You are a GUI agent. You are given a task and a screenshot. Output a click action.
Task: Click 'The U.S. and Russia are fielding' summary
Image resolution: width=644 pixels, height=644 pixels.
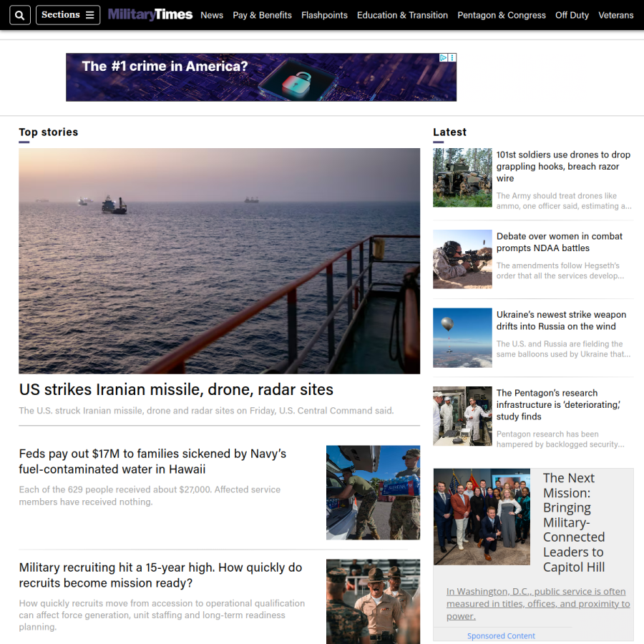pos(564,349)
